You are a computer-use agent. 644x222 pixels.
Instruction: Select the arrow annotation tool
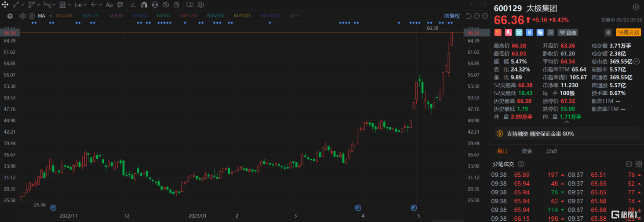pos(93,5)
